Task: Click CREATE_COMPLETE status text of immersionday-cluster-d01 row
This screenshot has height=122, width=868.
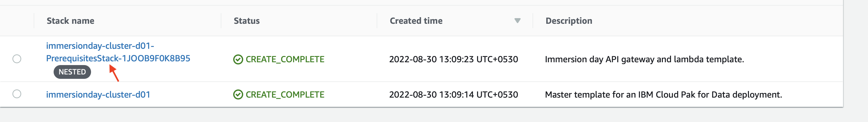Action: pos(285,94)
